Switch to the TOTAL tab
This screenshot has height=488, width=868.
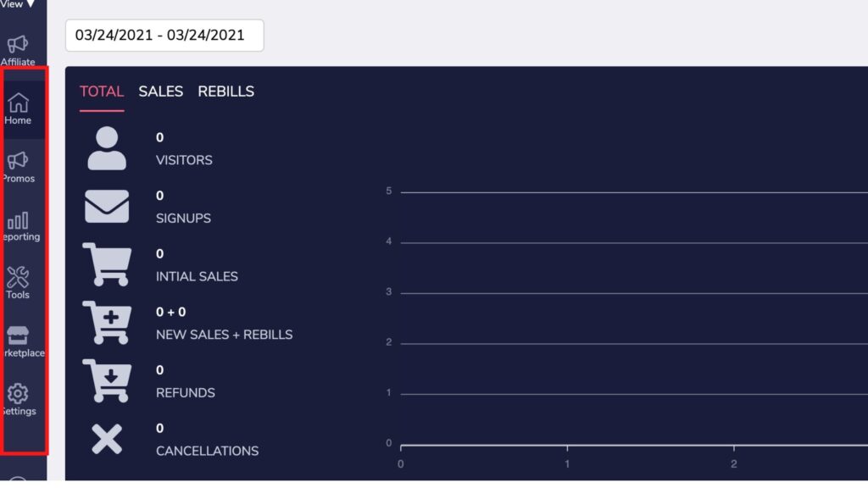tap(102, 91)
